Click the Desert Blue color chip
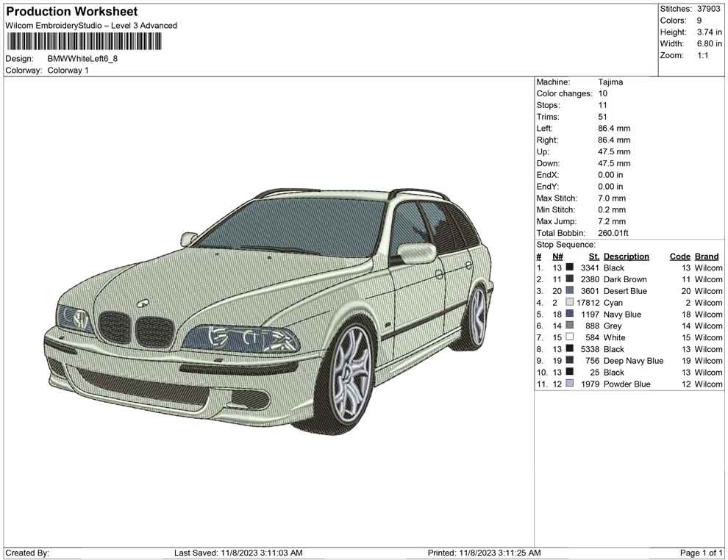The height and width of the screenshot is (560, 728). pyautogui.click(x=568, y=291)
